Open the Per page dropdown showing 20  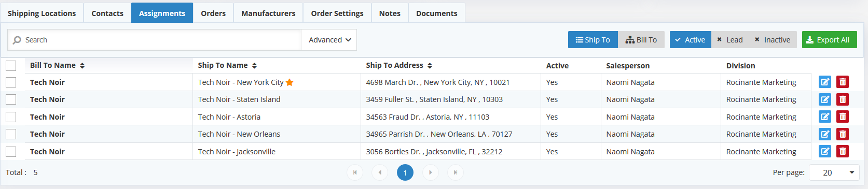point(834,172)
